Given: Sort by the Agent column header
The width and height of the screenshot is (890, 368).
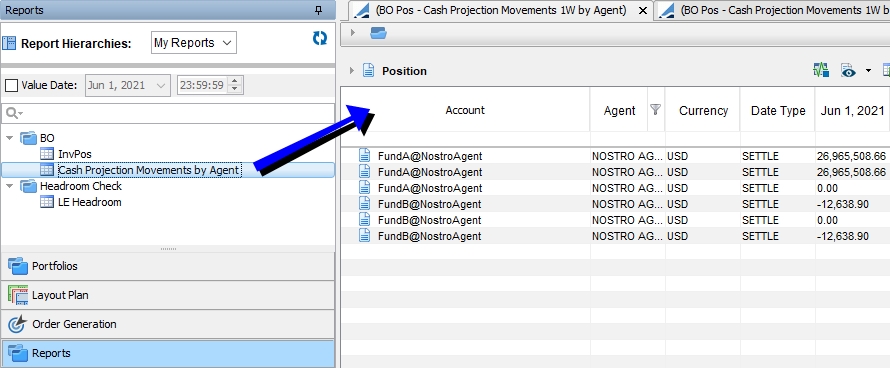Looking at the screenshot, I should (x=619, y=110).
